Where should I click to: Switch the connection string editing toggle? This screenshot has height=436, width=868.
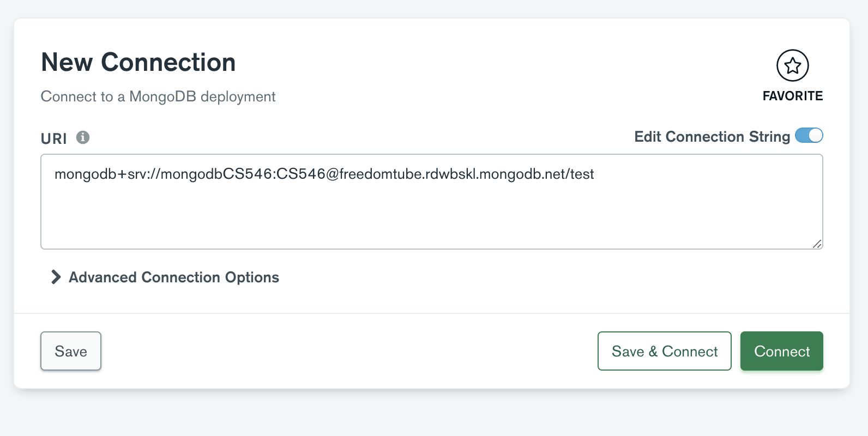[810, 136]
